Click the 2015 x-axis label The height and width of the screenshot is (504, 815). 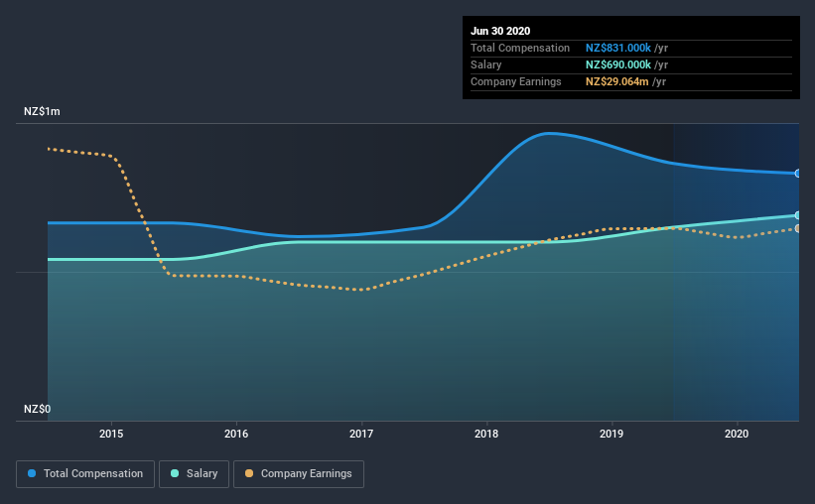(111, 434)
